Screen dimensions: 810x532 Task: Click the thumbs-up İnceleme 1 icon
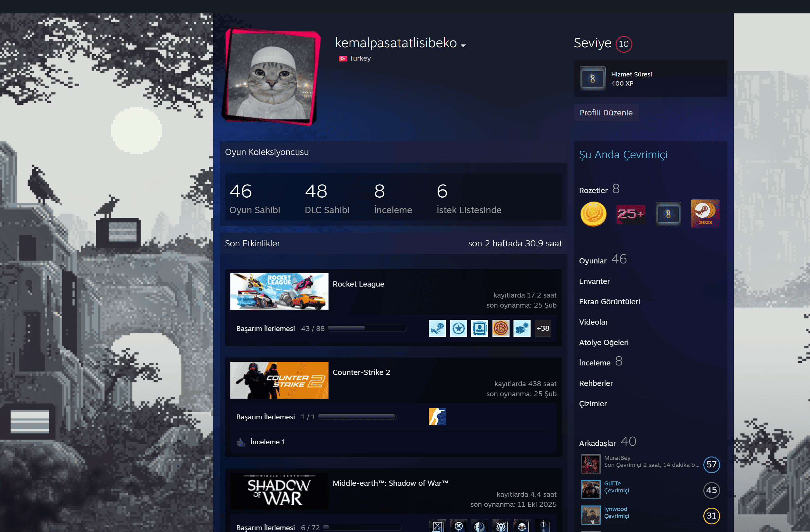241,442
